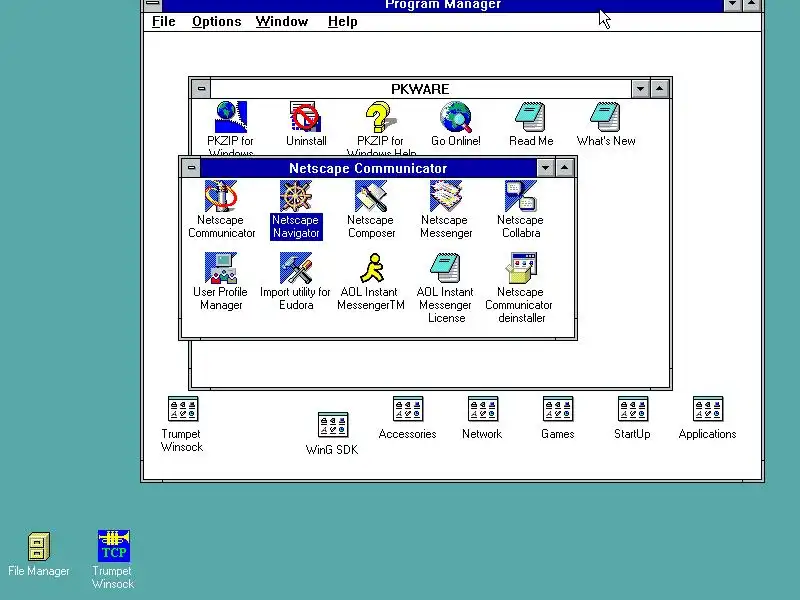The height and width of the screenshot is (600, 800).
Task: Select the Netscape Navigator ship wheel icon
Action: [296, 196]
